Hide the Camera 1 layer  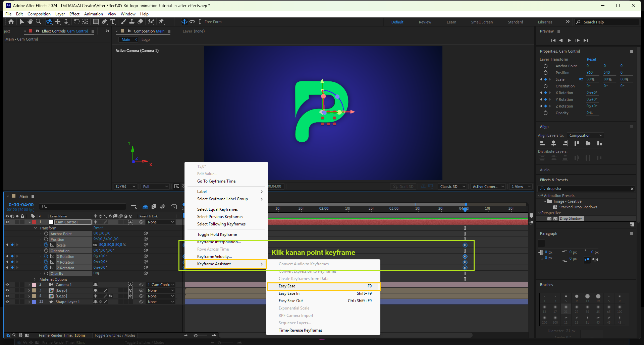[7, 285]
